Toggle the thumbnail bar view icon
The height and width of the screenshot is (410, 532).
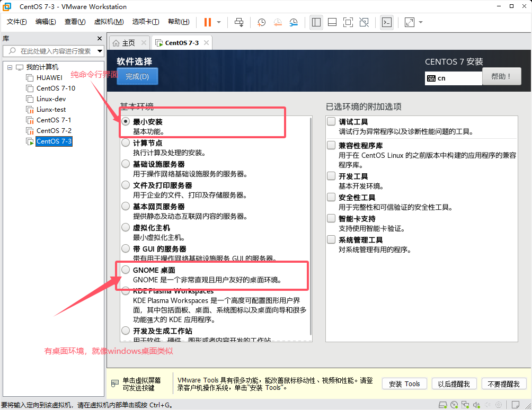tap(332, 22)
